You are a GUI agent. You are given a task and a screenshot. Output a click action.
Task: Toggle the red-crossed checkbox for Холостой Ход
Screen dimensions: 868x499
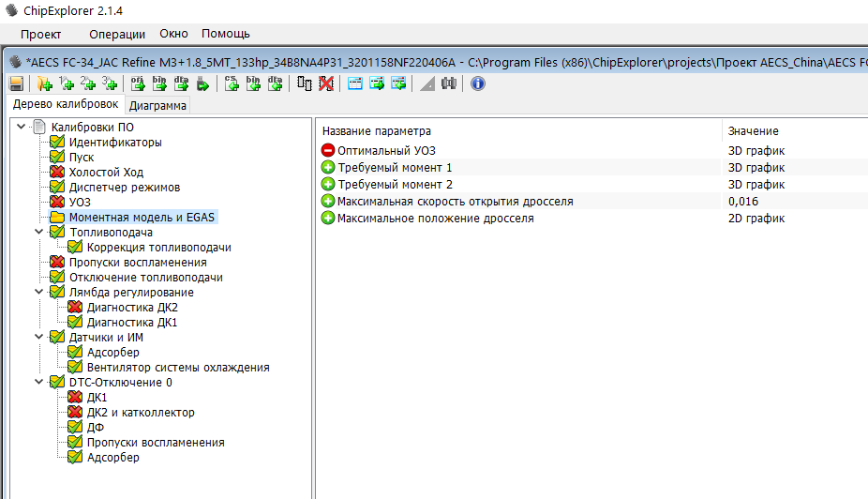(x=57, y=173)
